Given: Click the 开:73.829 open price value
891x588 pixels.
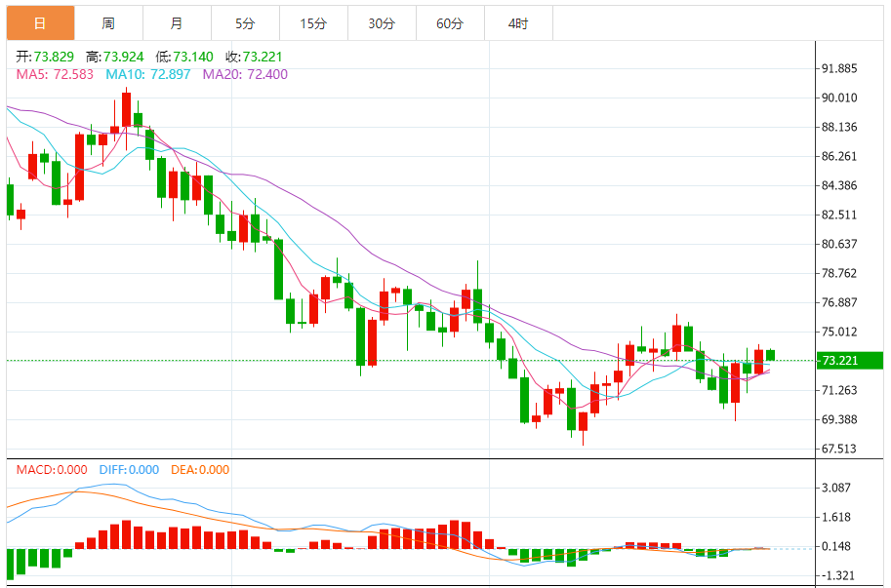Looking at the screenshot, I should pos(45,57).
